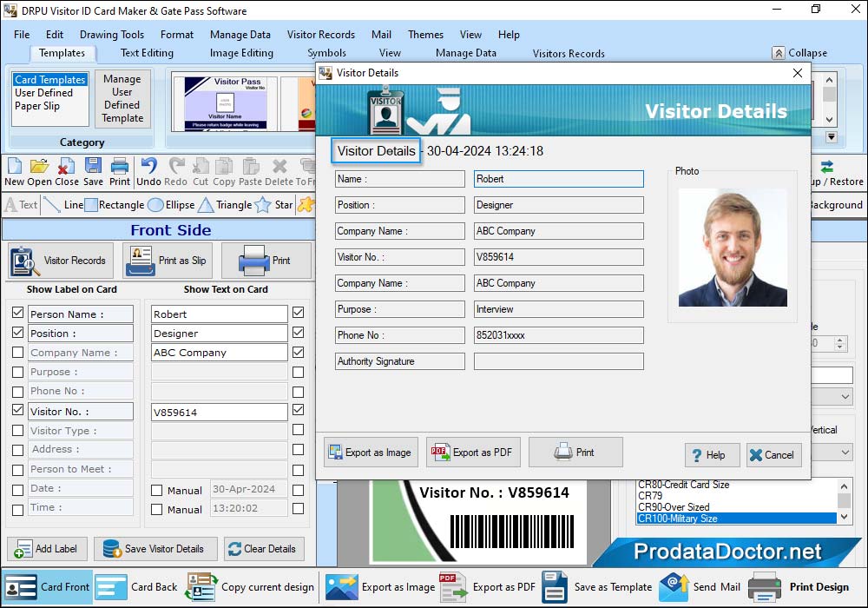This screenshot has height=608, width=868.
Task: Select the Text drawing tool
Action: coord(21,205)
